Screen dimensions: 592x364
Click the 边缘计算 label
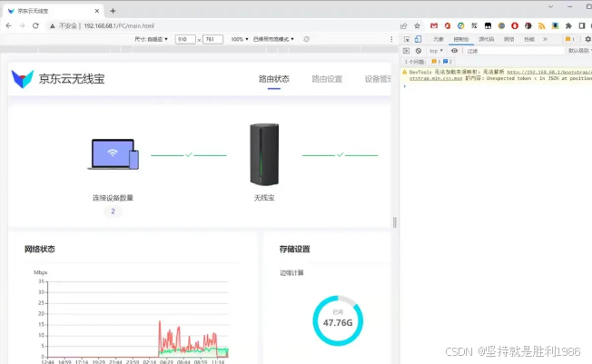coord(291,272)
